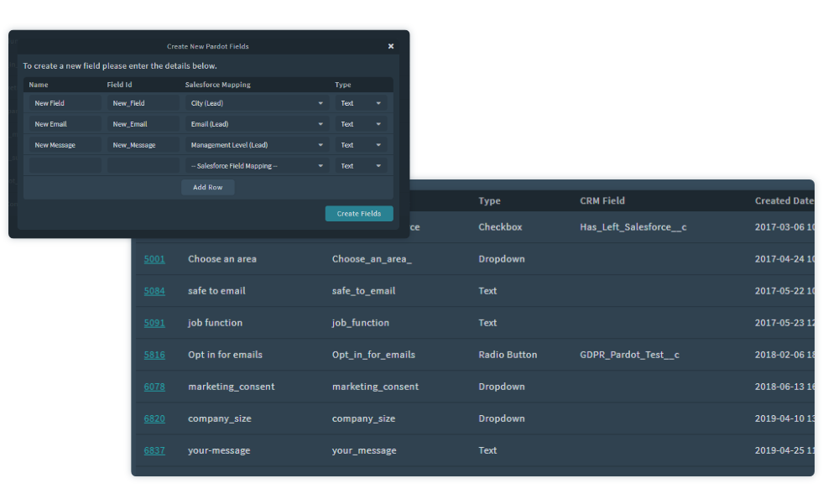Screen dimensions: 823x504
Task: Edit the 'New Message' name input
Action: pos(65,145)
